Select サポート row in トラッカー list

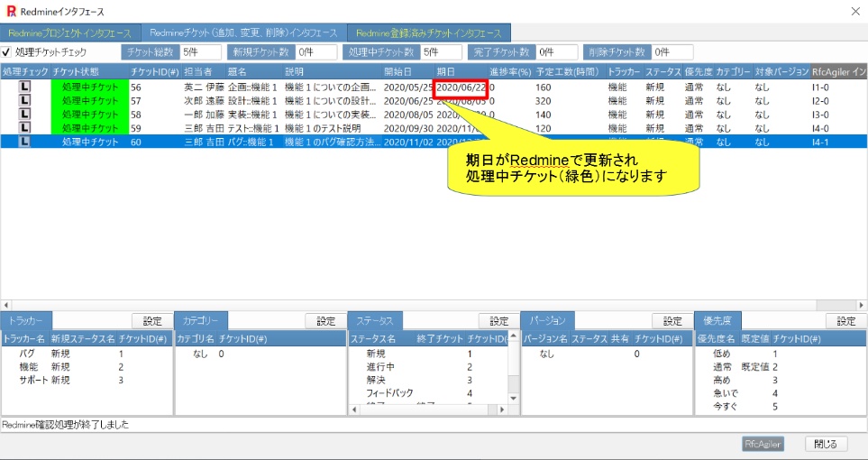tap(87, 381)
